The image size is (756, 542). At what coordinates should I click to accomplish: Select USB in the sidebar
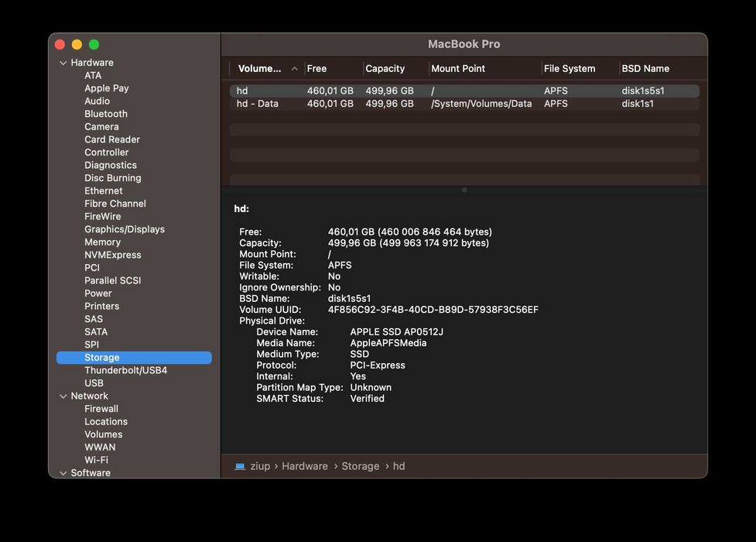click(x=94, y=383)
